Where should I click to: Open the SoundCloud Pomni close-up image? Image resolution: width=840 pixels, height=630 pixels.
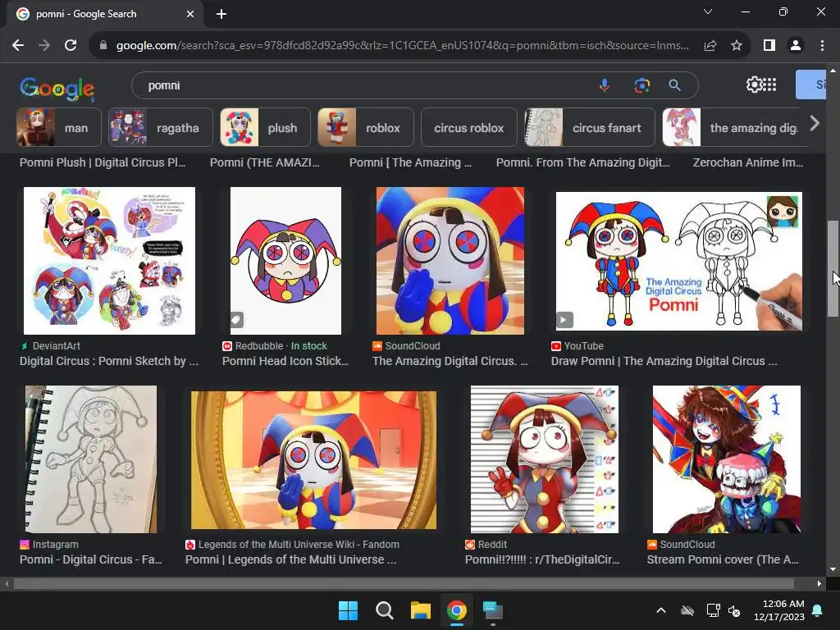(x=450, y=261)
